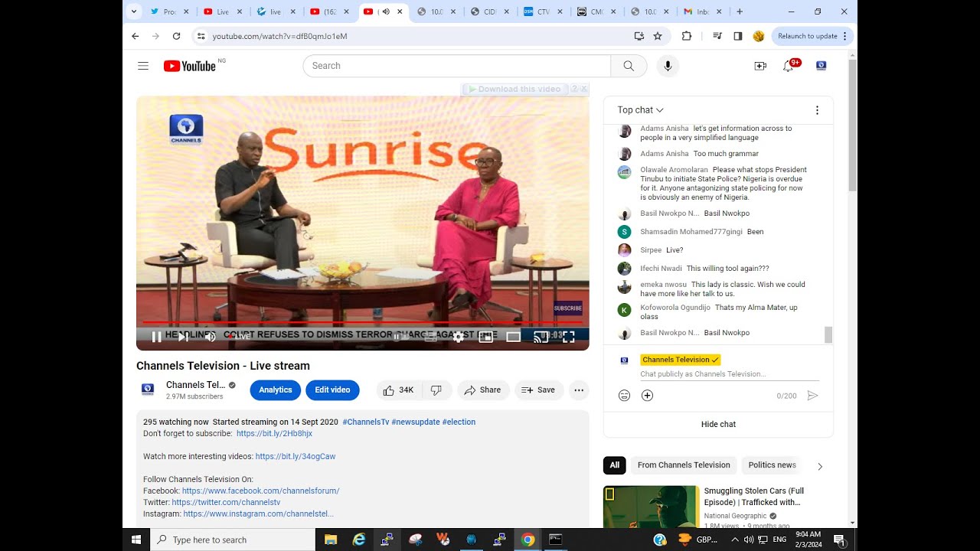Image resolution: width=980 pixels, height=551 pixels.
Task: Click the send chat message arrow
Action: tap(812, 396)
